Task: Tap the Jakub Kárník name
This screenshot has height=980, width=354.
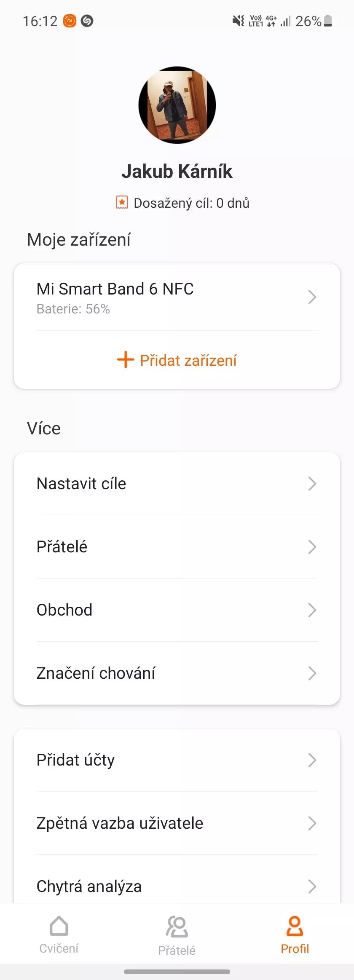Action: (177, 171)
